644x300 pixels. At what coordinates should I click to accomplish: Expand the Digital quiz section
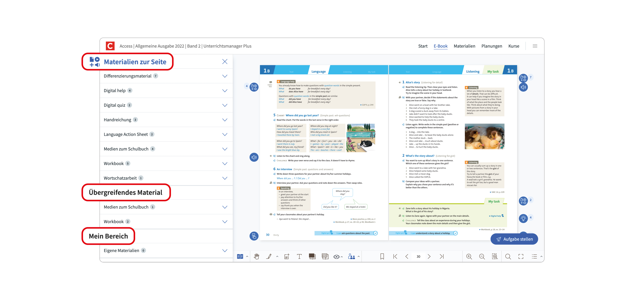[225, 105]
